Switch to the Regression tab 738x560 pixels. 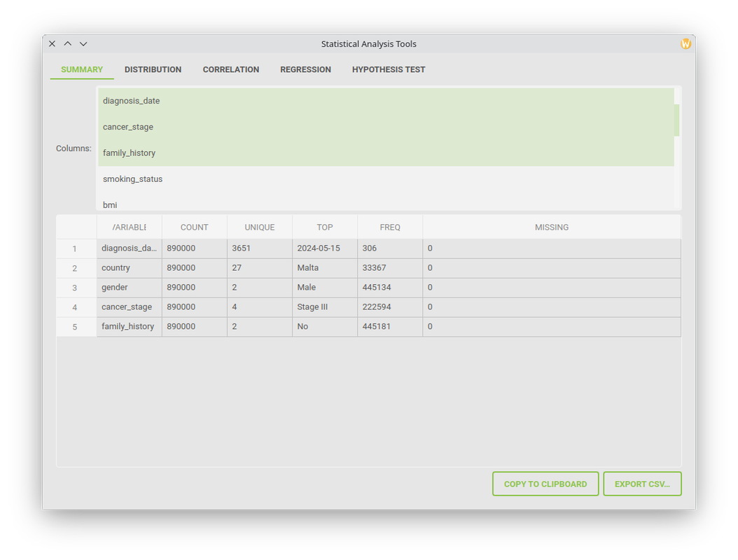coord(305,69)
